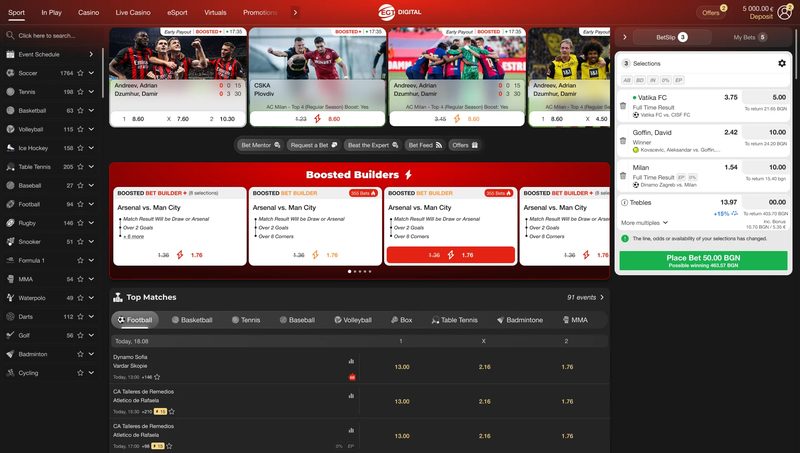The image size is (800, 453).
Task: Star the Dynamo Sofia vs Vardar Skopje match
Action: [x=157, y=377]
